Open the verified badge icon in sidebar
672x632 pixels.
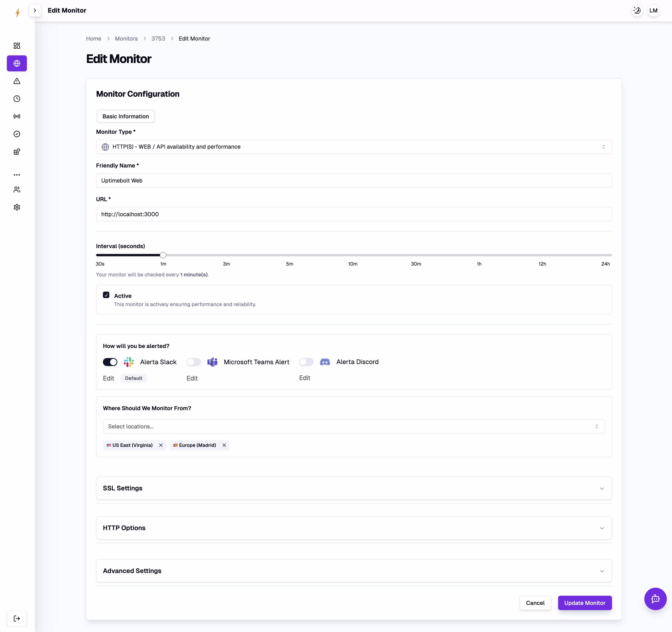pos(17,134)
